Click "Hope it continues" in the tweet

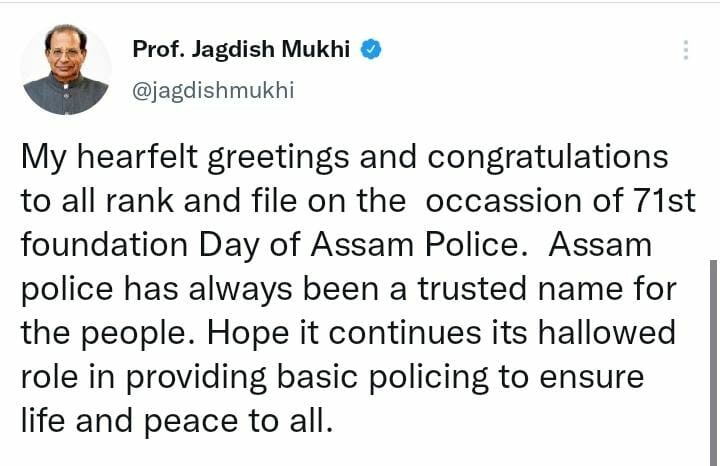click(x=344, y=334)
